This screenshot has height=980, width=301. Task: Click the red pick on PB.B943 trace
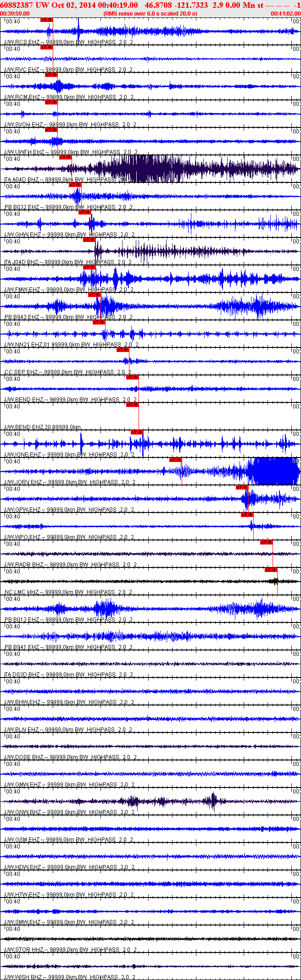[x=95, y=295]
